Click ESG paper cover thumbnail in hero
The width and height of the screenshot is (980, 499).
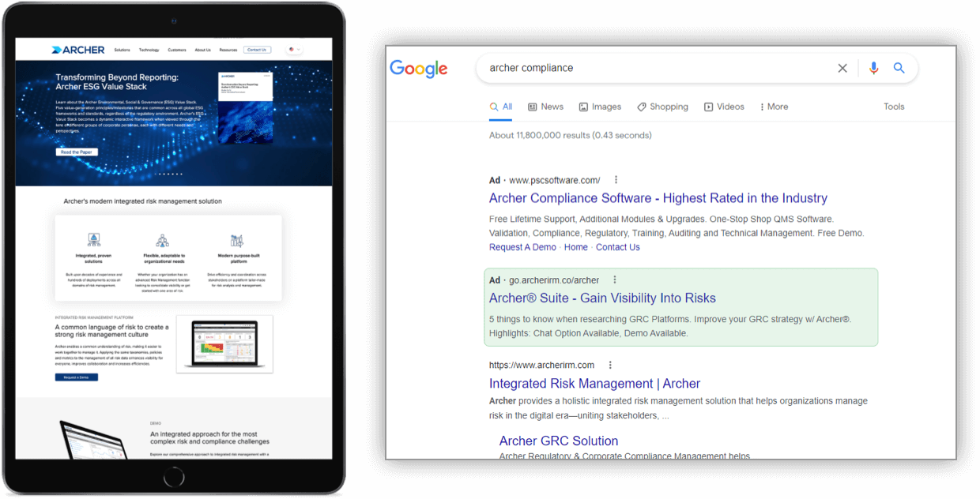click(246, 108)
